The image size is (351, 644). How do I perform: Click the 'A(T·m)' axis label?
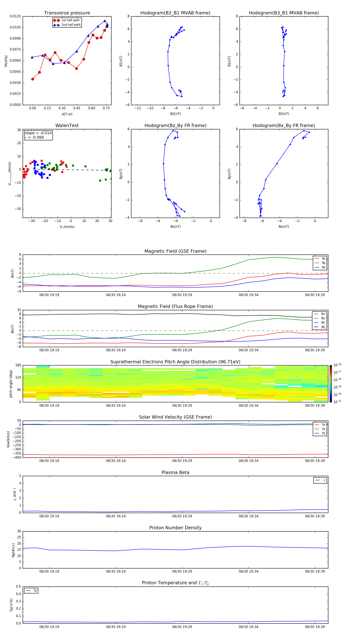pos(67,114)
